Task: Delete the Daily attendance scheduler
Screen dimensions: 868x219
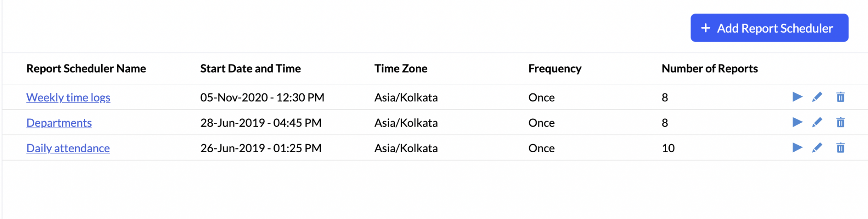Action: pos(841,147)
